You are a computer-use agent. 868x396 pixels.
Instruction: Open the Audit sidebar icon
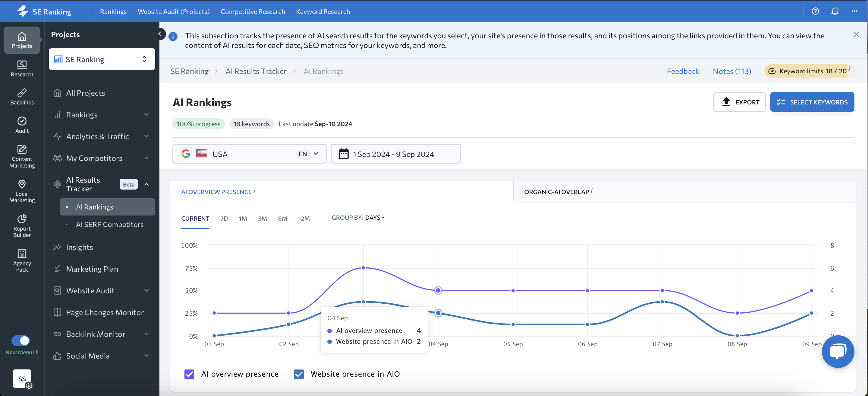22,125
